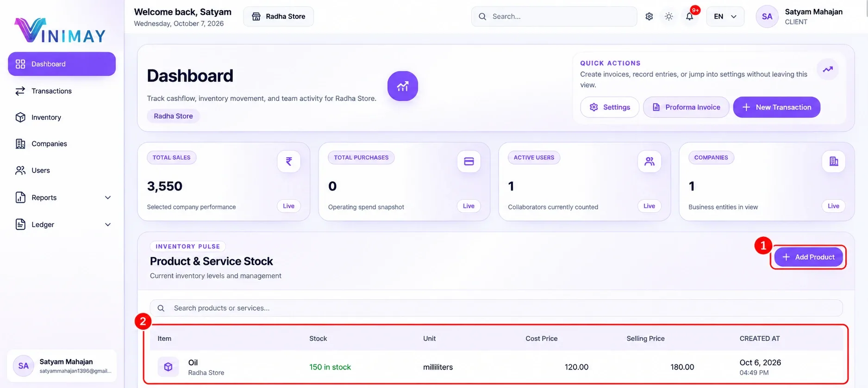Click the chart icon beside Dashboard title

(403, 86)
